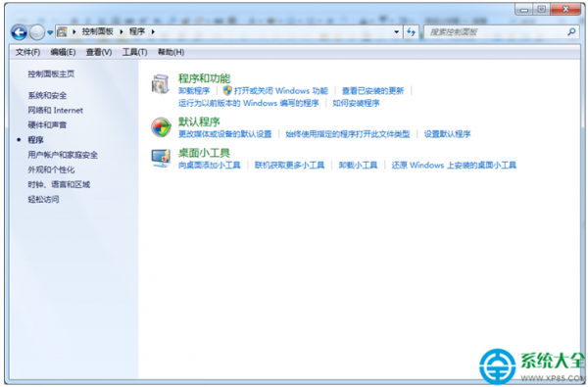Click the magnifier search icon
588x387 pixels.
click(x=571, y=32)
